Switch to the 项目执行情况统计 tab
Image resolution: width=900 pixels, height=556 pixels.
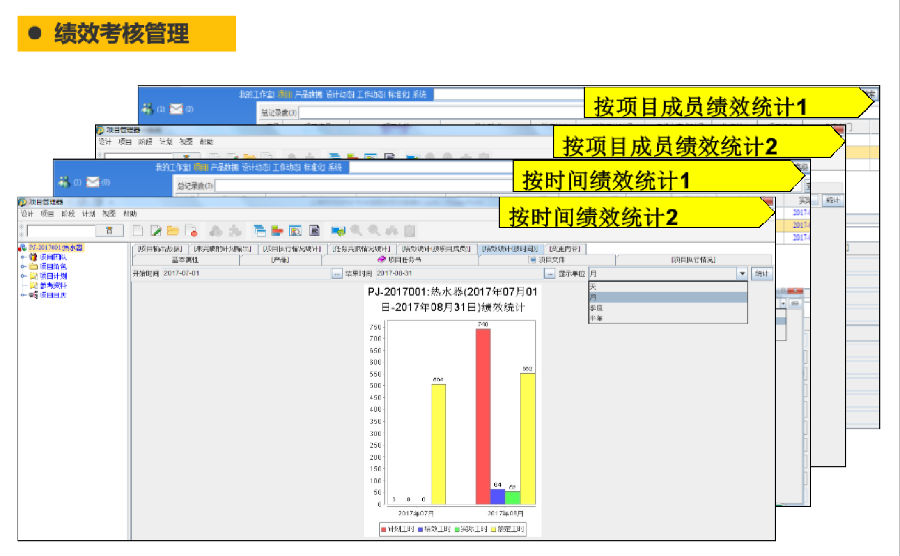tap(293, 249)
